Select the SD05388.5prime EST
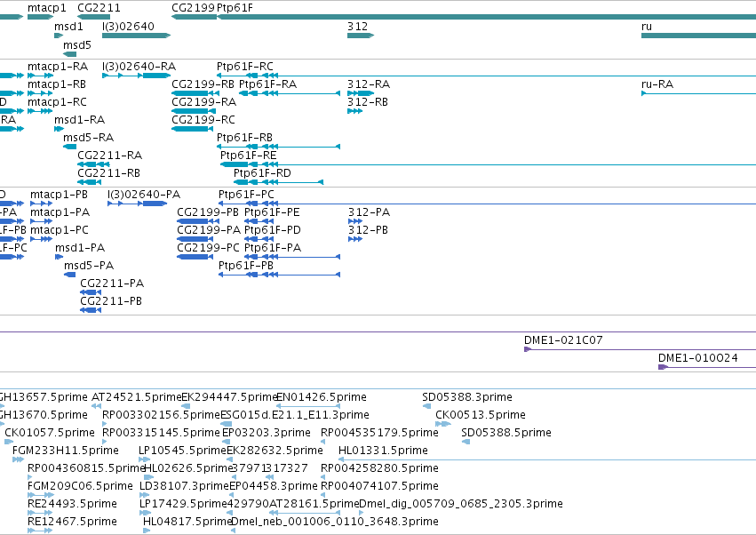Viewport: 756px width, 535px height. pyautogui.click(x=466, y=442)
